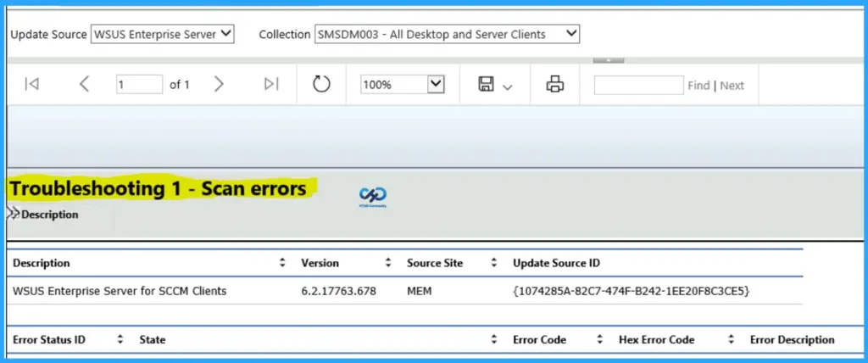Go to the next report page
Screen dimensions: 868x363
coord(219,84)
